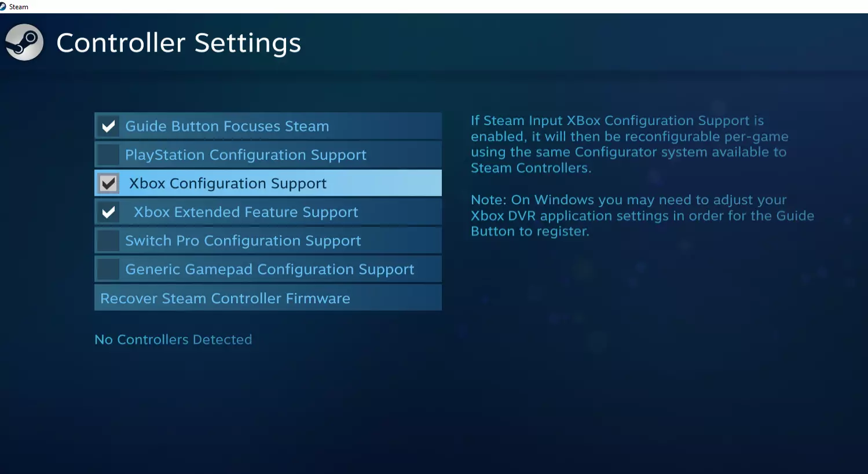Viewport: 868px width, 474px height.
Task: Tick the Switch Pro Configuration Support checkbox
Action: click(108, 240)
